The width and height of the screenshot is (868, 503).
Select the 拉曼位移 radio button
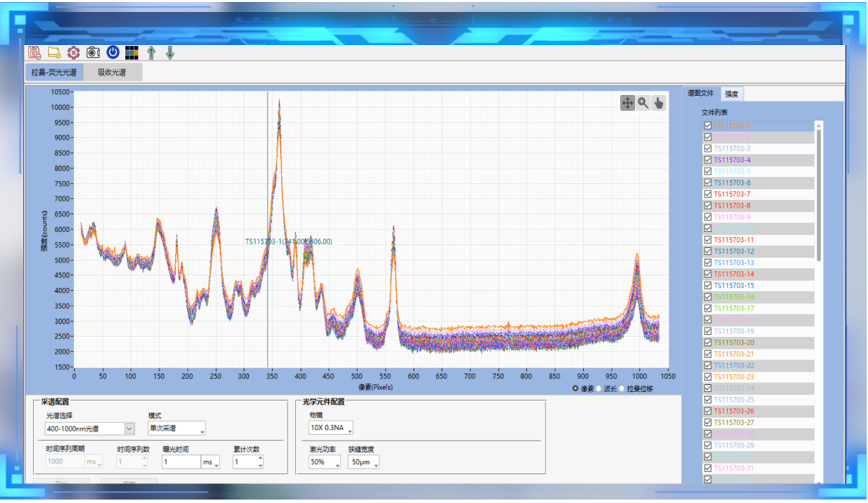622,388
